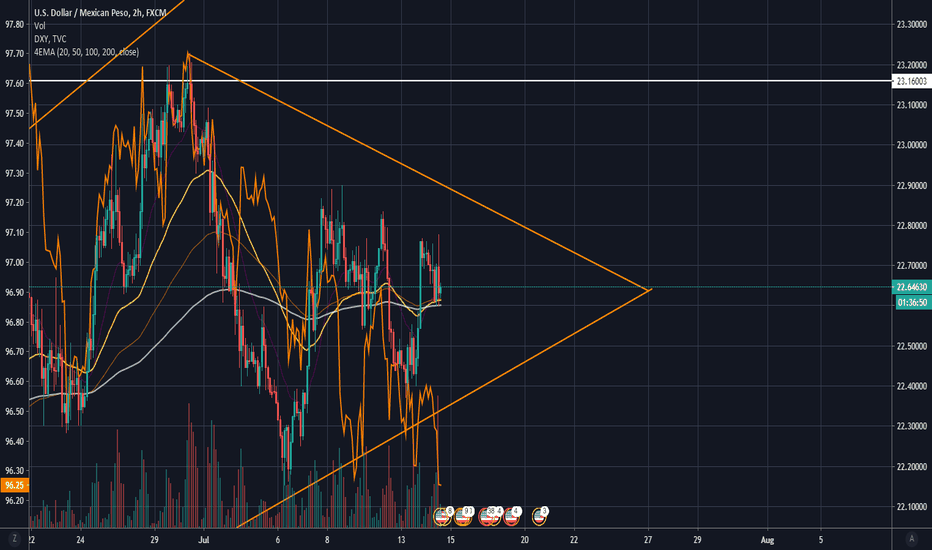
Task: Toggle auto scale 'A' button
Action: 911,539
